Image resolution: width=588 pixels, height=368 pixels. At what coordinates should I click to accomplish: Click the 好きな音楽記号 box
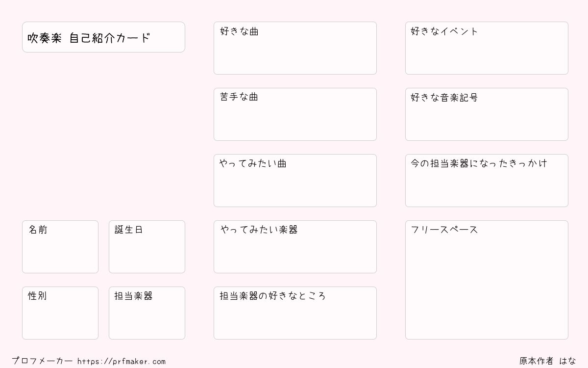[487, 114]
